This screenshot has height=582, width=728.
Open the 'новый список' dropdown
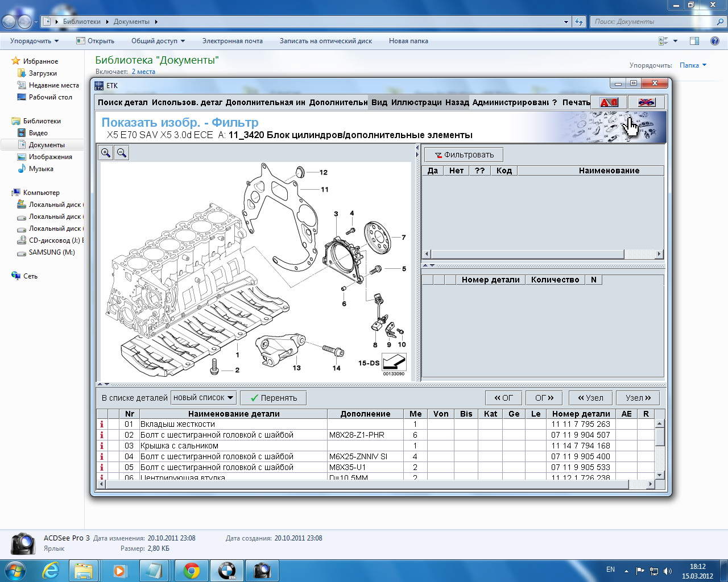tap(204, 398)
